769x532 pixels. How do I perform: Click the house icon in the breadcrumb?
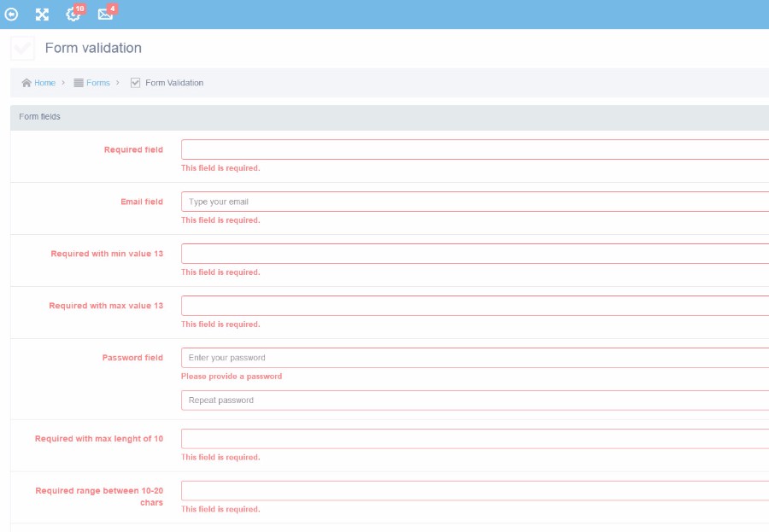[26, 83]
